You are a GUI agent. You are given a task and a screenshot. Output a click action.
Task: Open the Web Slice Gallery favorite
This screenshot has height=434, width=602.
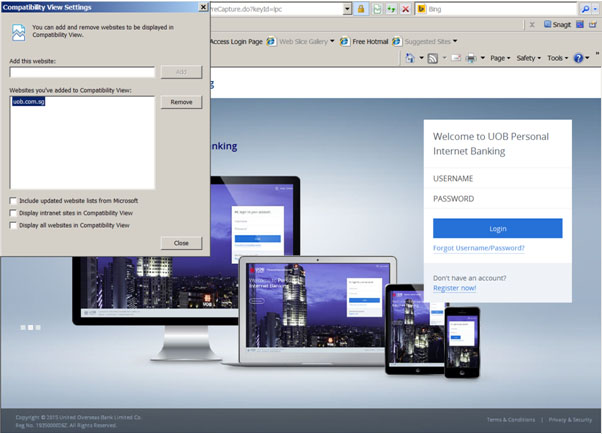click(x=303, y=41)
